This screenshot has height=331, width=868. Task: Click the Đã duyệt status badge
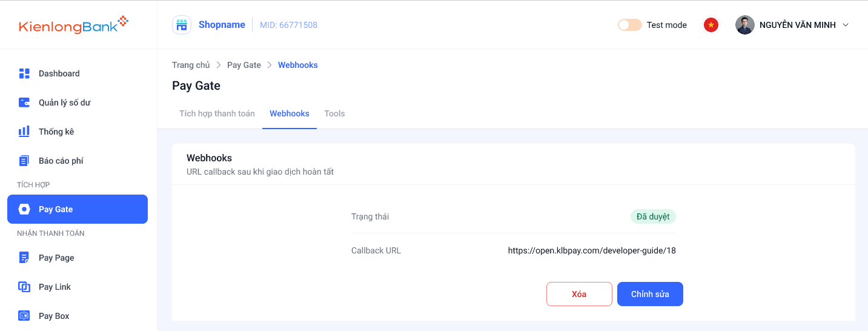(x=653, y=216)
